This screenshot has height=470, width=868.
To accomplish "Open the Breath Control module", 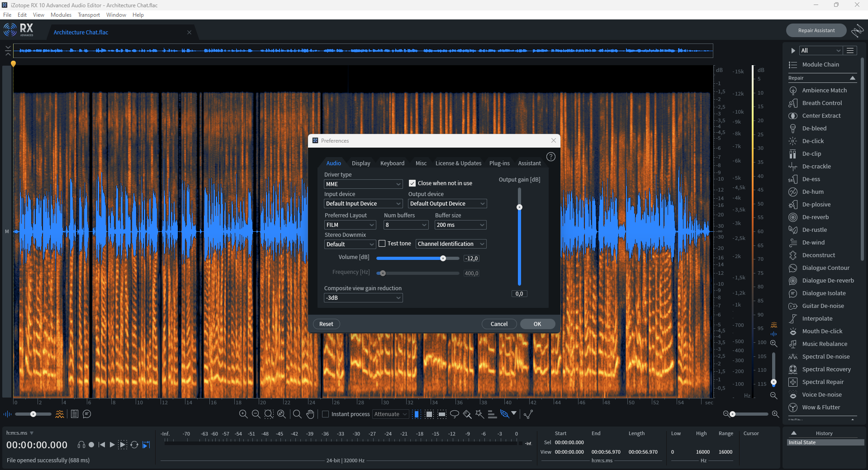I will [x=822, y=103].
